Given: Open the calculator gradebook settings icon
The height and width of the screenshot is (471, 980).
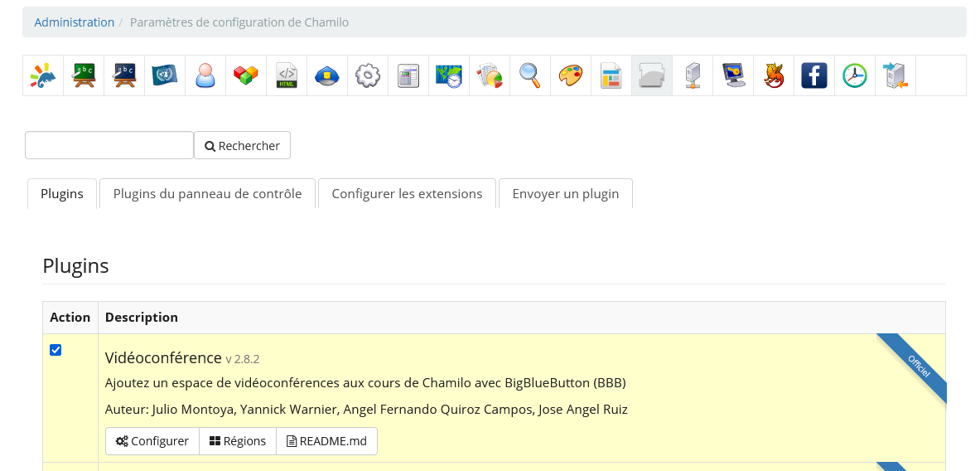Looking at the screenshot, I should [408, 75].
